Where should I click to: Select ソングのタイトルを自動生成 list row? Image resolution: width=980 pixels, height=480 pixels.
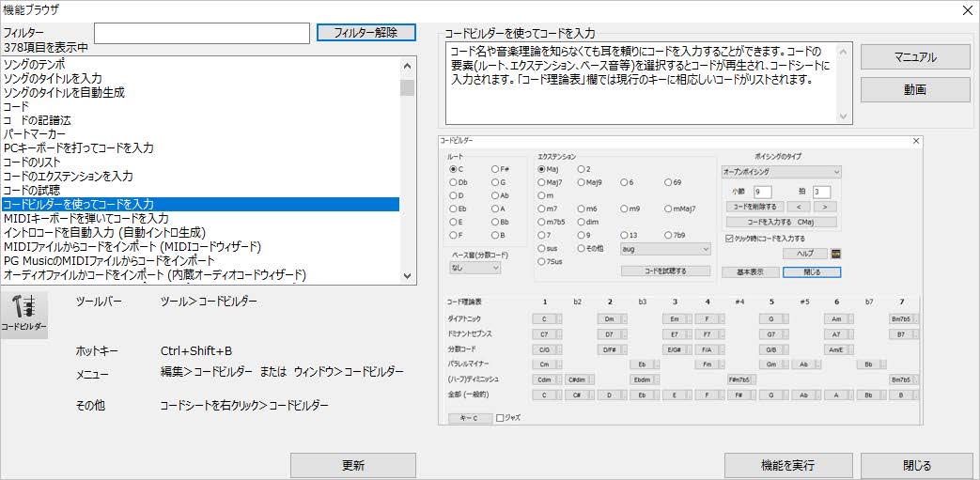(200, 92)
